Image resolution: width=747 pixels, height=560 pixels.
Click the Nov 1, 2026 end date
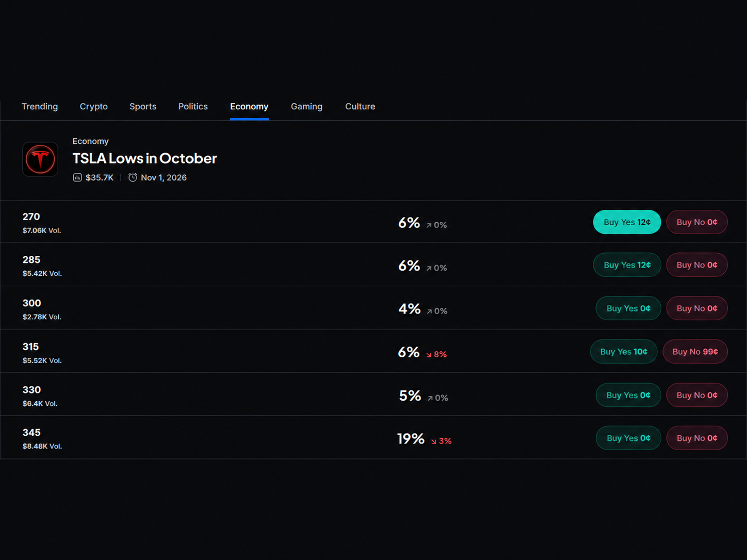(x=164, y=177)
